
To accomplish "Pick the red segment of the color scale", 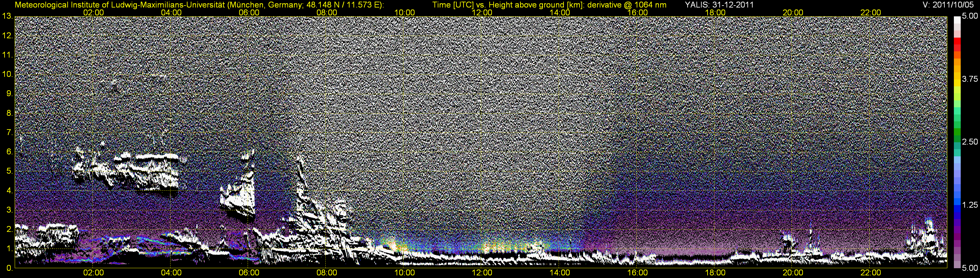I will point(957,41).
